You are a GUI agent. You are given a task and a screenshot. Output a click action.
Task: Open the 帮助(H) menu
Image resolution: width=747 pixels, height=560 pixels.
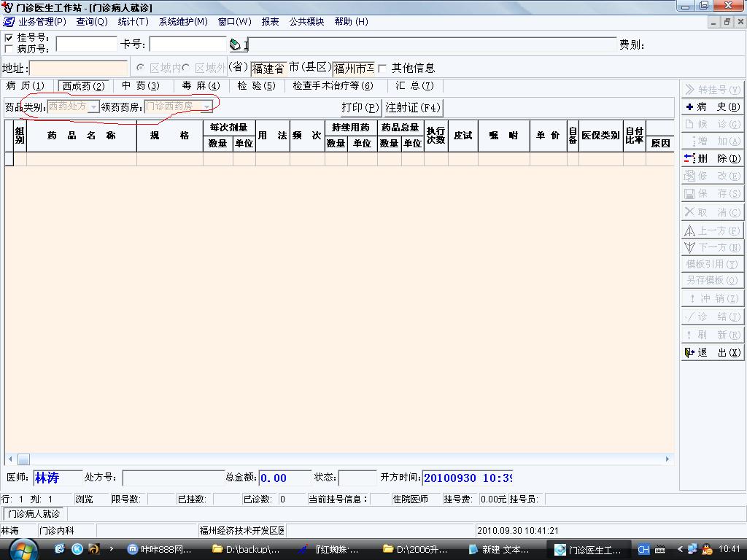[x=351, y=21]
